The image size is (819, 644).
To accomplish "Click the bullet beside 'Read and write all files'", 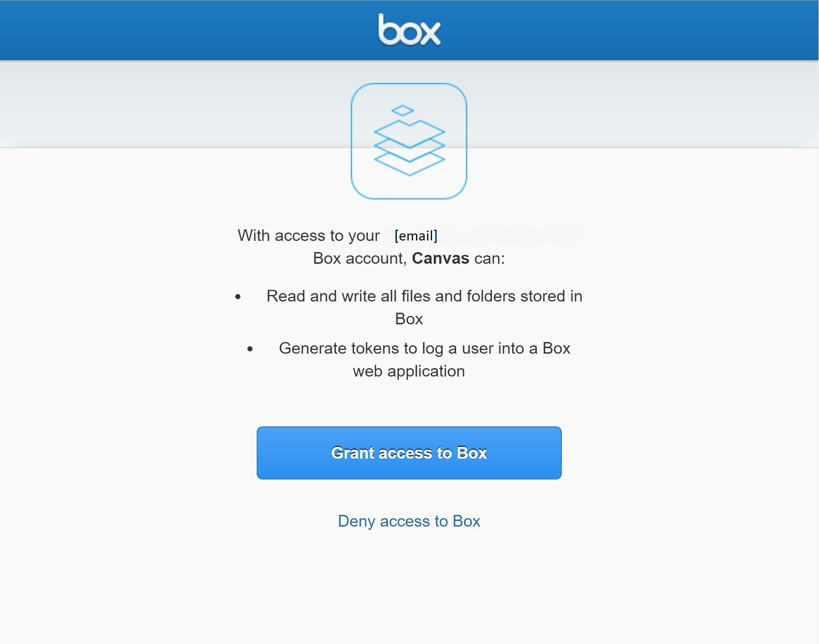I will tap(239, 297).
